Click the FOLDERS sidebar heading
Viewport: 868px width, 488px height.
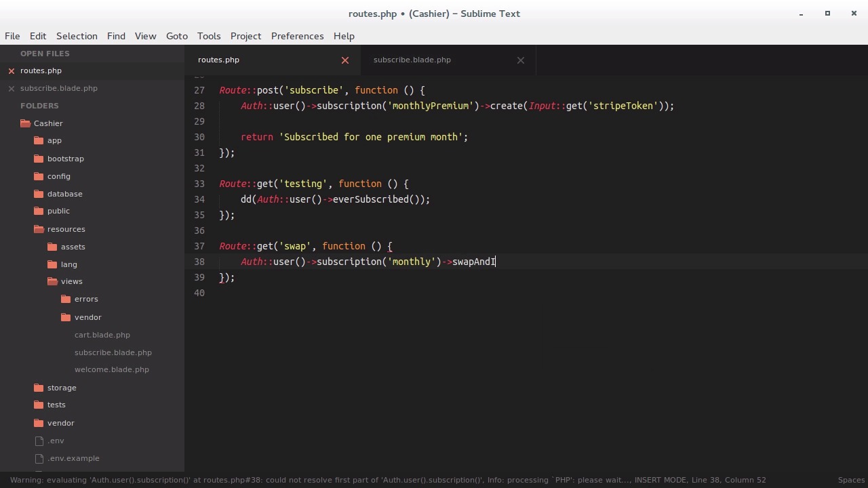(39, 106)
